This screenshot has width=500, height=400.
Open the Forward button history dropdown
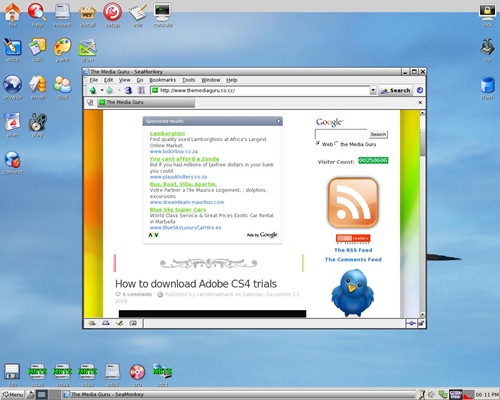point(119,90)
